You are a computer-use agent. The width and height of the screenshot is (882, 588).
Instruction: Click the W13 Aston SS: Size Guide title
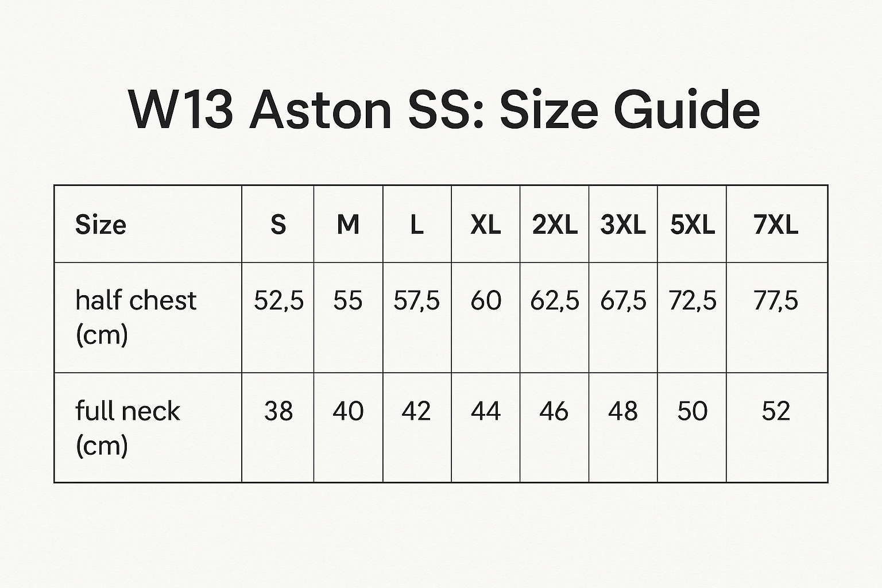coord(444,109)
